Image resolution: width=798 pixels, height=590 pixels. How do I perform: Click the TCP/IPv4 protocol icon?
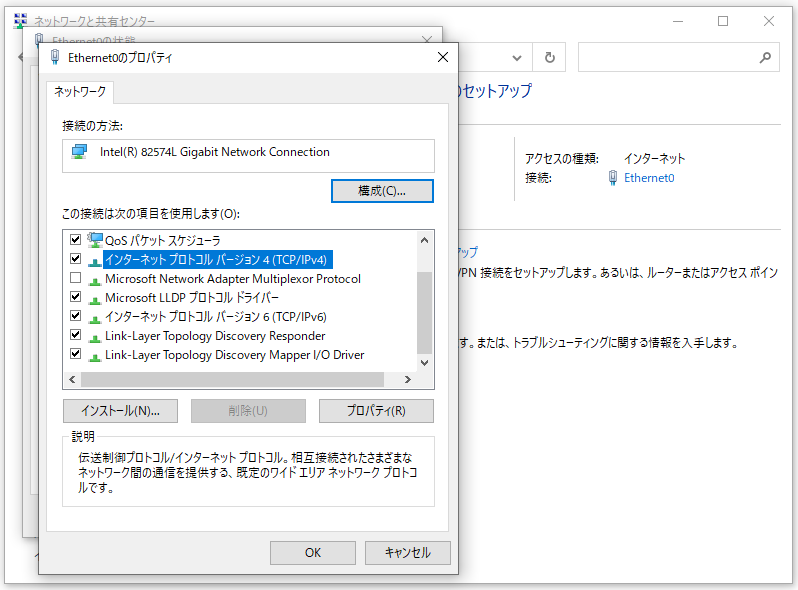[x=95, y=261]
